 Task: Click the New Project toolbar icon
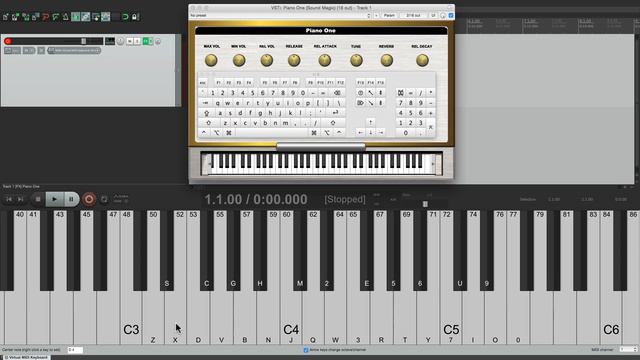pyautogui.click(x=5, y=17)
